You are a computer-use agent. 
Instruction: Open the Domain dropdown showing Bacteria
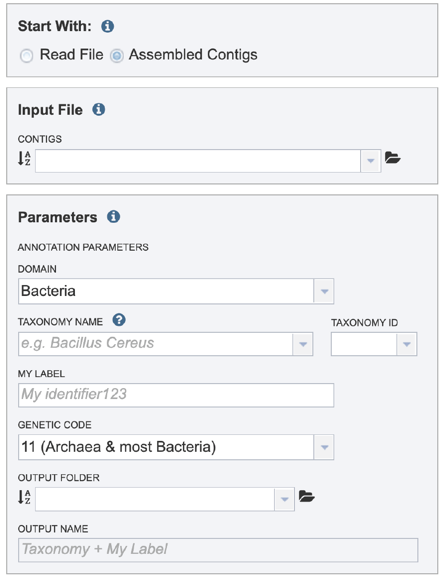tap(176, 291)
